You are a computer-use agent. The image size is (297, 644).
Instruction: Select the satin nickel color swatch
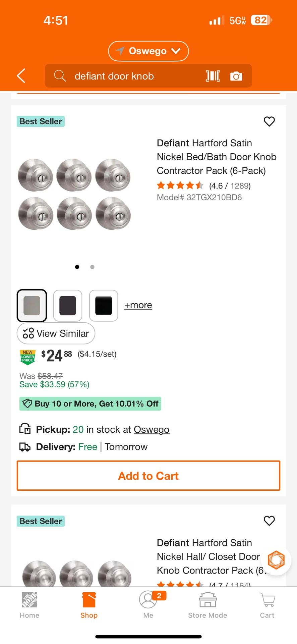coord(32,306)
